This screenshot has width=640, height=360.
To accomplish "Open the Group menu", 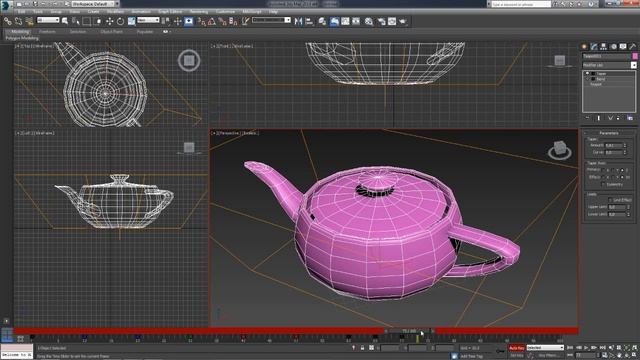I will pyautogui.click(x=56, y=12).
